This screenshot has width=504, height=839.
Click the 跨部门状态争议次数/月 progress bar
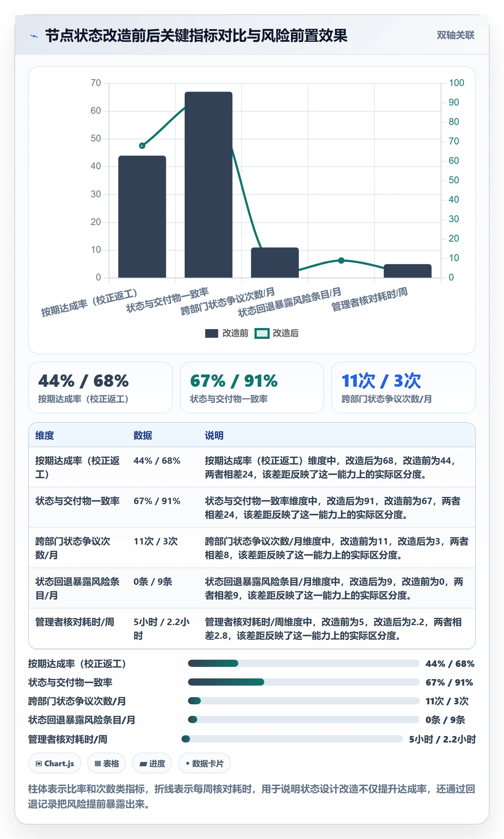[x=303, y=701]
